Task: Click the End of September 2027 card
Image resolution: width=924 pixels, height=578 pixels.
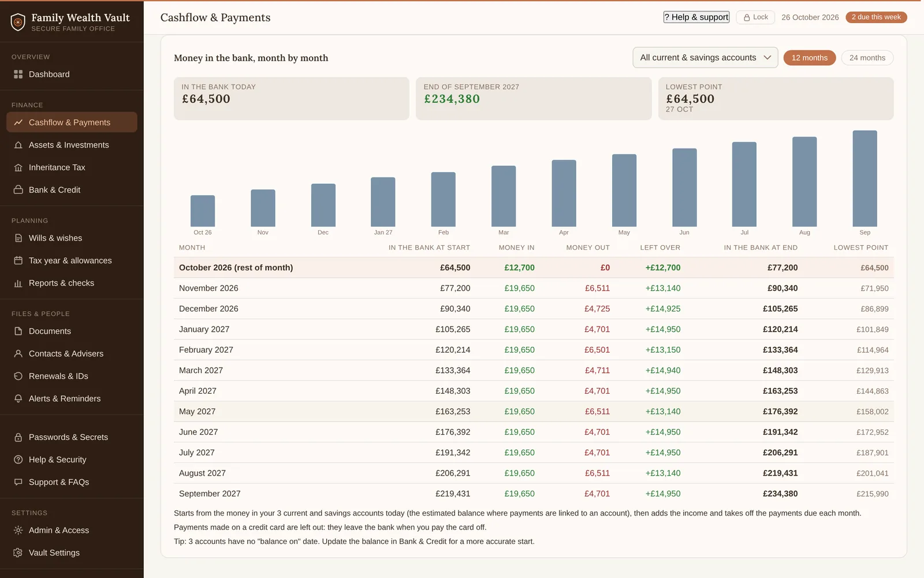Action: pyautogui.click(x=534, y=99)
